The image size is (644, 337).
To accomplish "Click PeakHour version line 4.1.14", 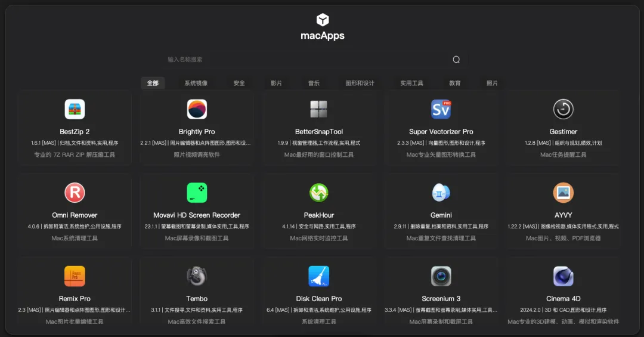I will [x=318, y=227].
